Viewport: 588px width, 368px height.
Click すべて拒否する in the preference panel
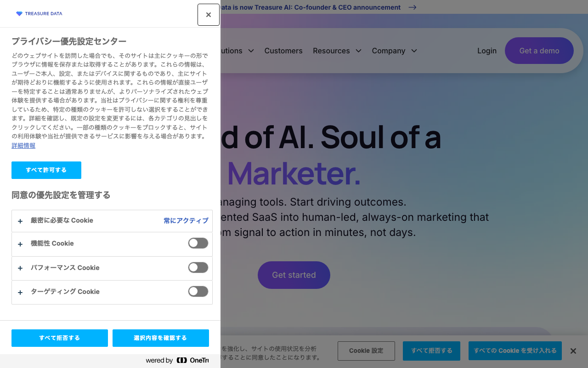(60, 338)
